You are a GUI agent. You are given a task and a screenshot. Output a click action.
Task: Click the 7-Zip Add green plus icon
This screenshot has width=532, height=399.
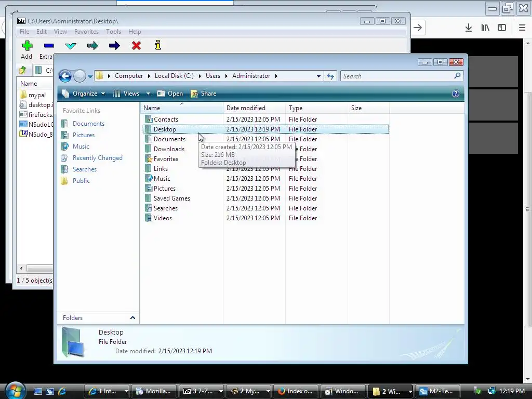[x=27, y=46]
